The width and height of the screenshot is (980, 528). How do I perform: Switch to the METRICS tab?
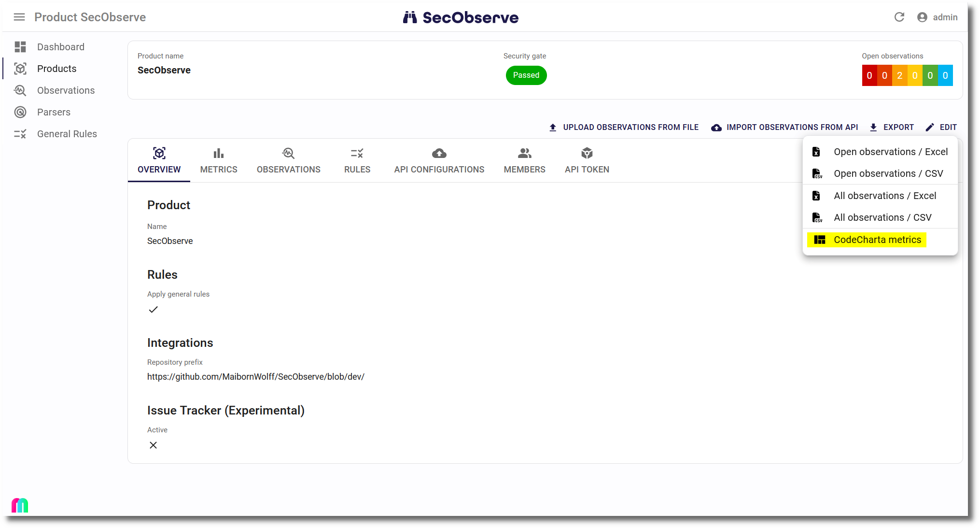pos(218,161)
